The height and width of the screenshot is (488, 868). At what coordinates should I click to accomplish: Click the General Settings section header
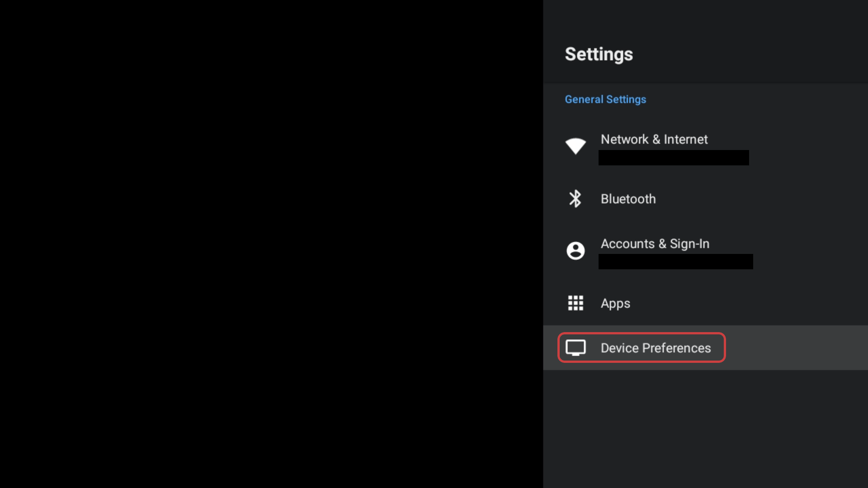(605, 99)
